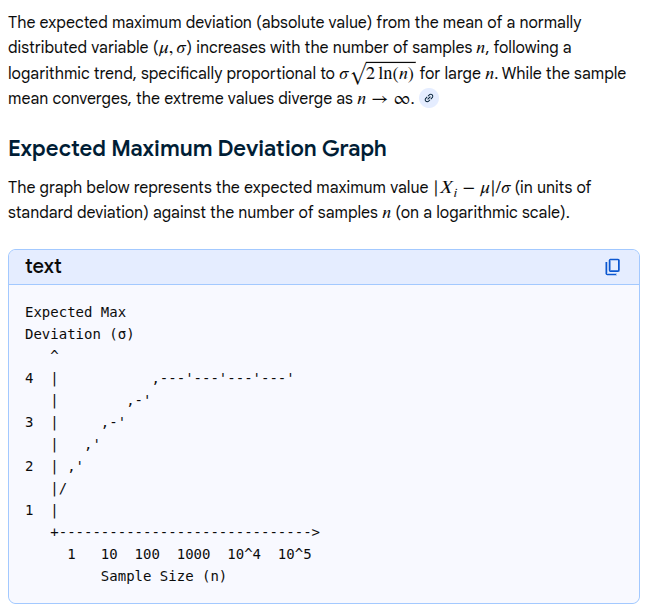Click the "Sample Size (n)" axis caption
The width and height of the screenshot is (660, 611).
click(163, 576)
